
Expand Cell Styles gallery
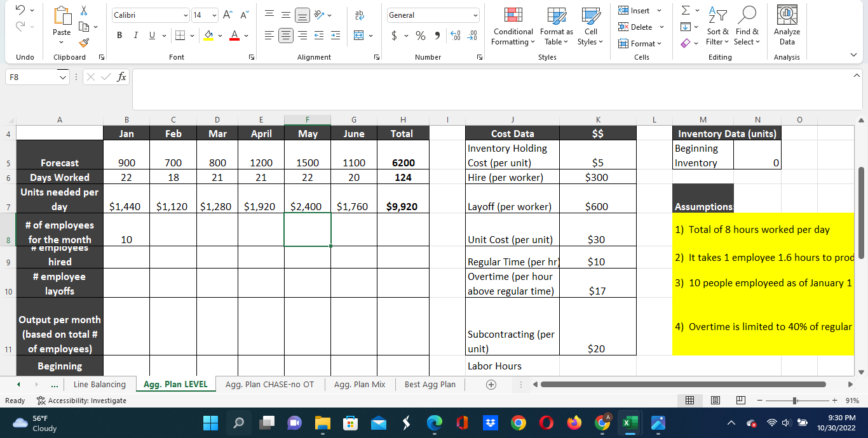591,26
